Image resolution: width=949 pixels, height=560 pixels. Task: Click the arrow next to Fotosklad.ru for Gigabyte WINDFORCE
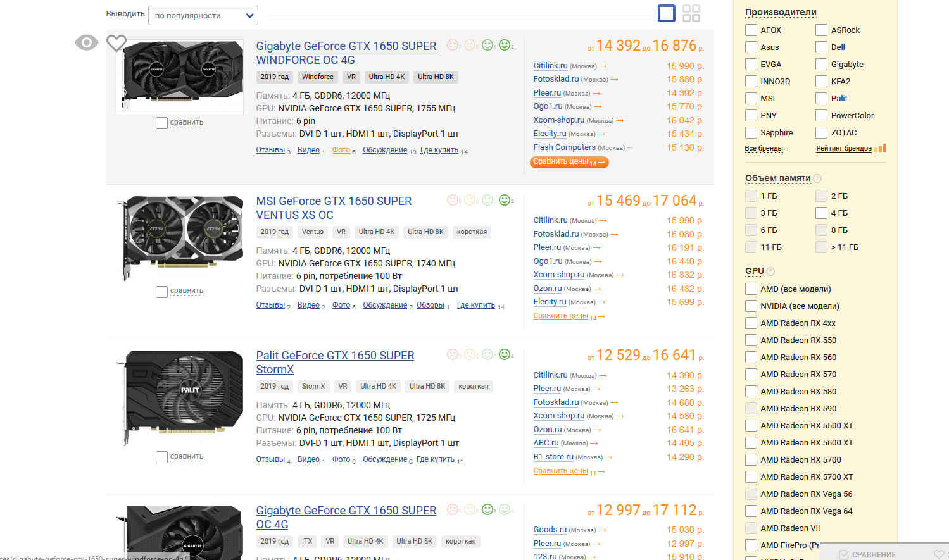coord(614,79)
